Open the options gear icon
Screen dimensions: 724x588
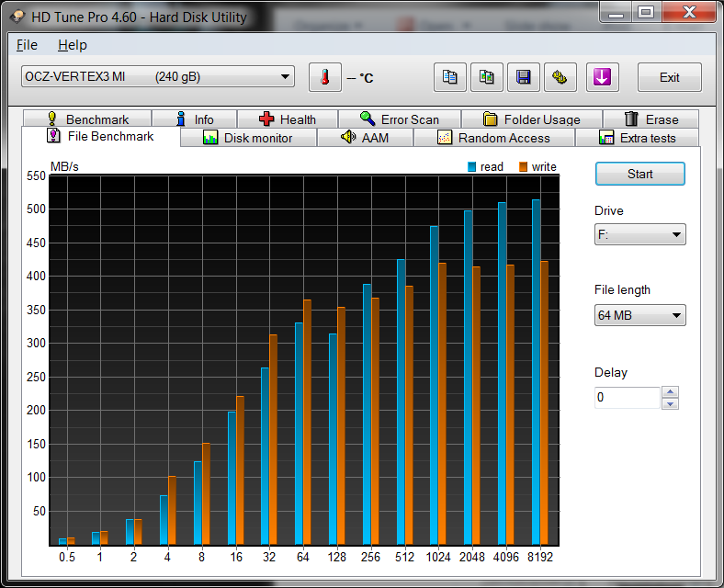(x=560, y=77)
